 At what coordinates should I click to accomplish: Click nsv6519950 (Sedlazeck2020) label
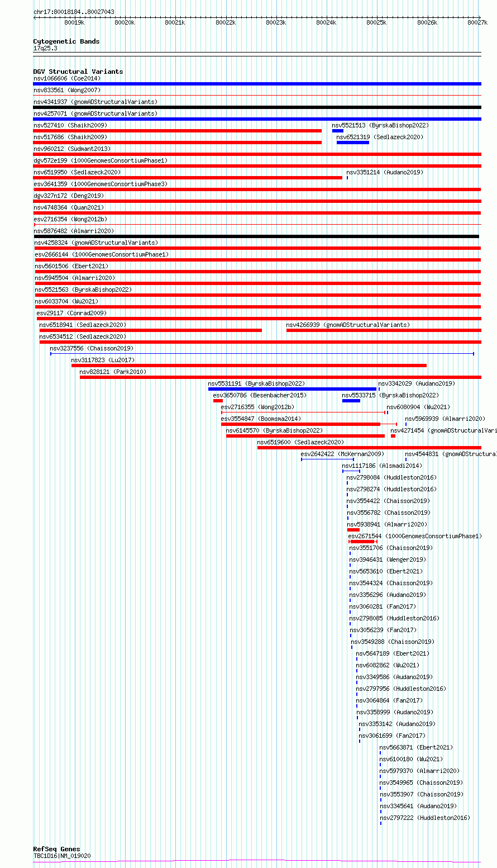[77, 172]
